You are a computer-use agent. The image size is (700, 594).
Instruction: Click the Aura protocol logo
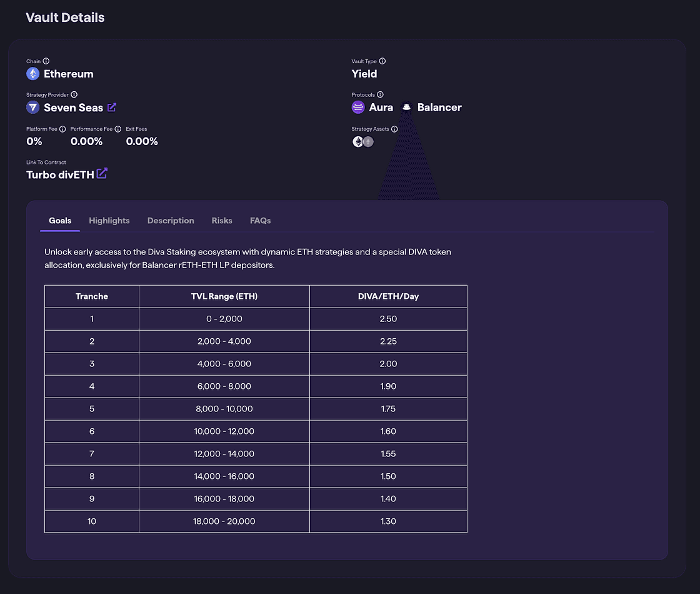point(358,107)
